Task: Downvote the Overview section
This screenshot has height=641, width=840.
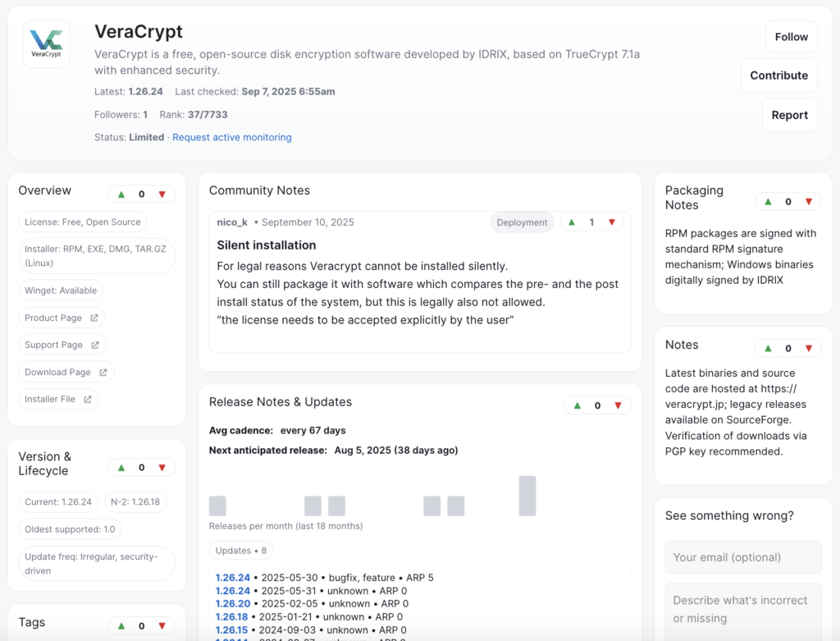Action: click(162, 194)
